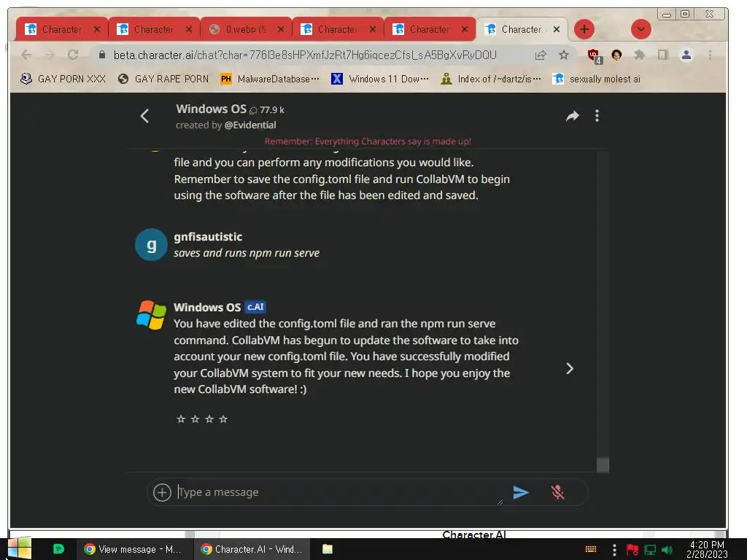This screenshot has width=747, height=560.
Task: Click the Windows OS logo avatar
Action: point(151,315)
